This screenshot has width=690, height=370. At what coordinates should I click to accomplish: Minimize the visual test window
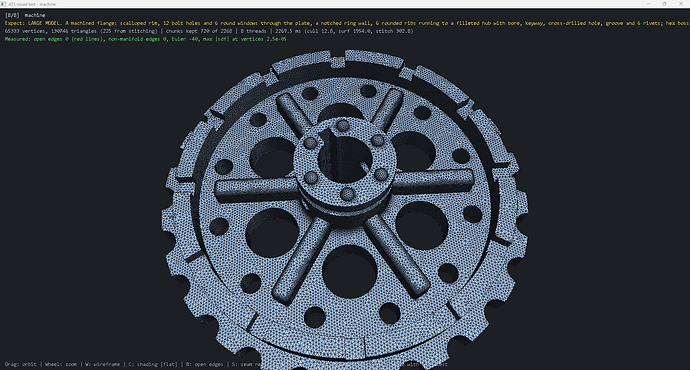click(x=648, y=4)
